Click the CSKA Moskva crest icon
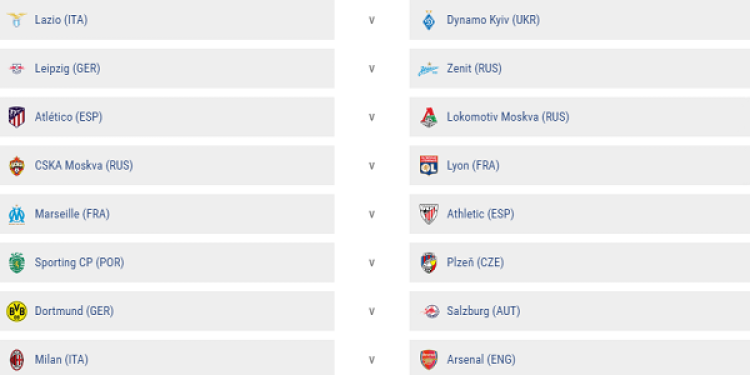 [17, 166]
